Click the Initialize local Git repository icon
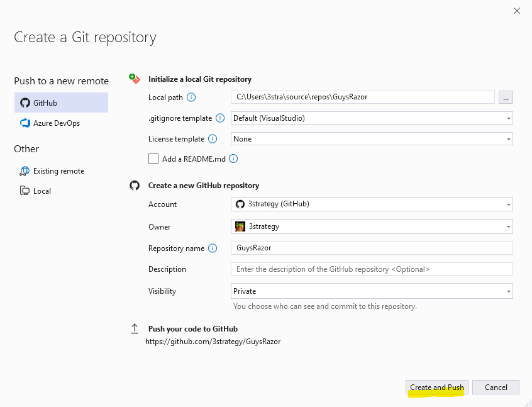532x407 pixels. (x=135, y=79)
